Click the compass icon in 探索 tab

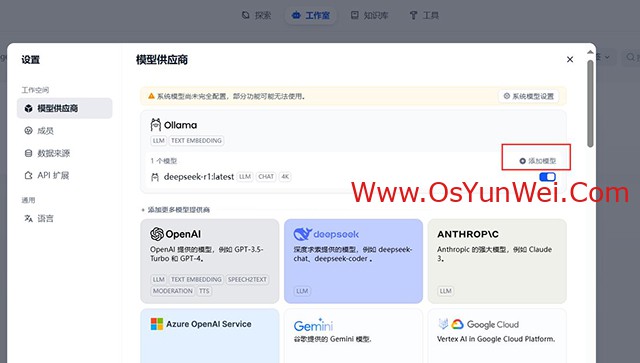point(245,16)
